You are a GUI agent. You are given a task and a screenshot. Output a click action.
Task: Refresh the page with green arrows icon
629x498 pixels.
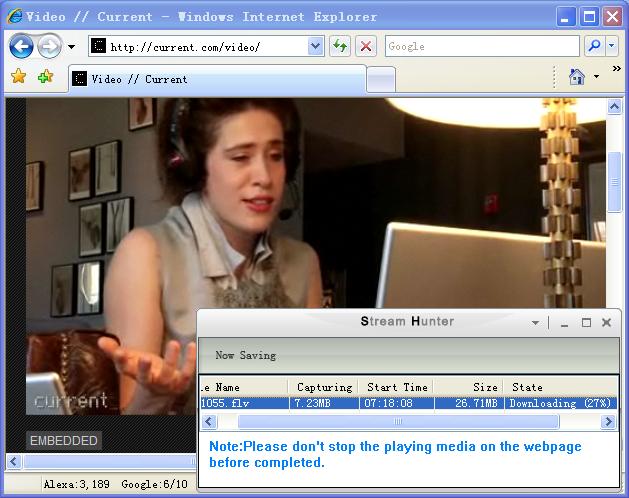click(340, 47)
